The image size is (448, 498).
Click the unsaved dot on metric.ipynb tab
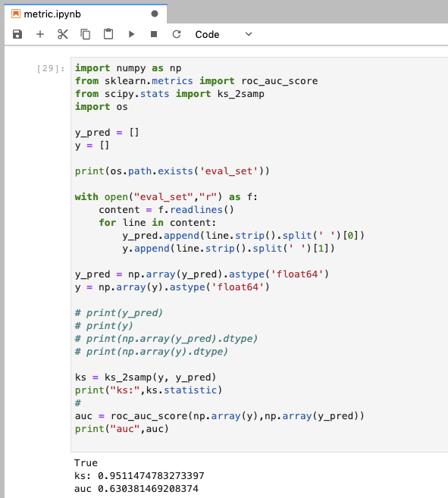(155, 14)
